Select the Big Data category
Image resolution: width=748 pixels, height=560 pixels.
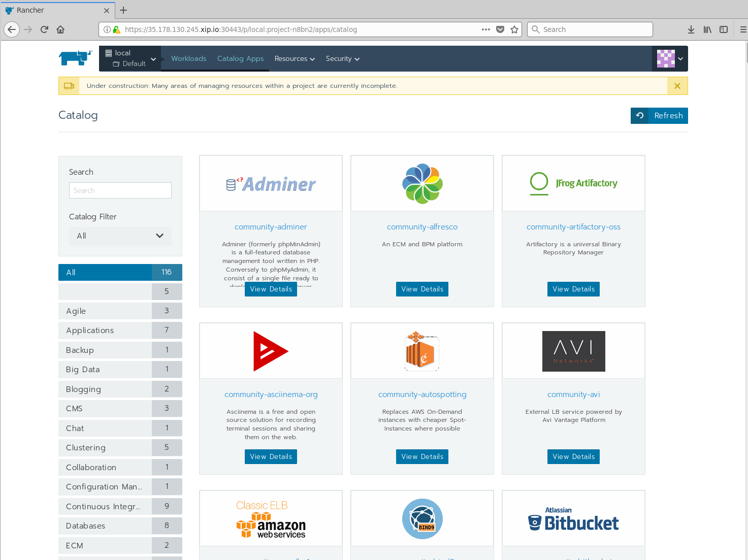click(x=120, y=369)
